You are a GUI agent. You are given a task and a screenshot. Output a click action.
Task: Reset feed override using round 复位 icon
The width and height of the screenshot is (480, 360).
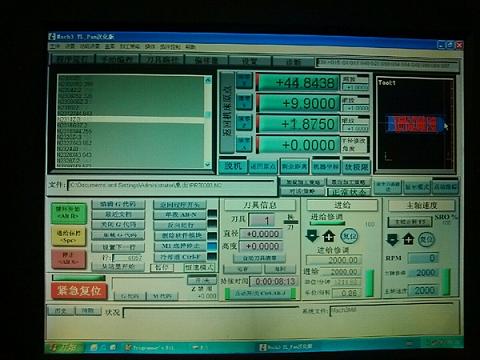(349, 236)
